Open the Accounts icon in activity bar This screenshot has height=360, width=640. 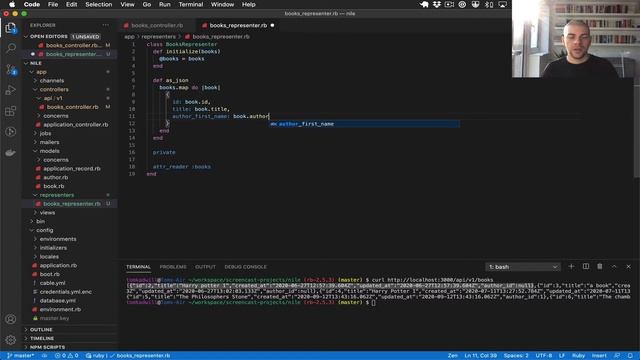[11, 319]
